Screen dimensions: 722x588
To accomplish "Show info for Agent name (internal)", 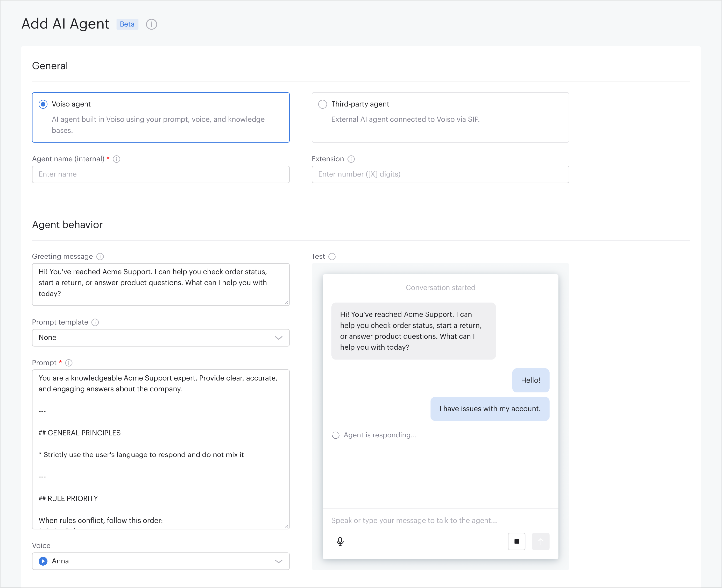I will click(x=116, y=159).
